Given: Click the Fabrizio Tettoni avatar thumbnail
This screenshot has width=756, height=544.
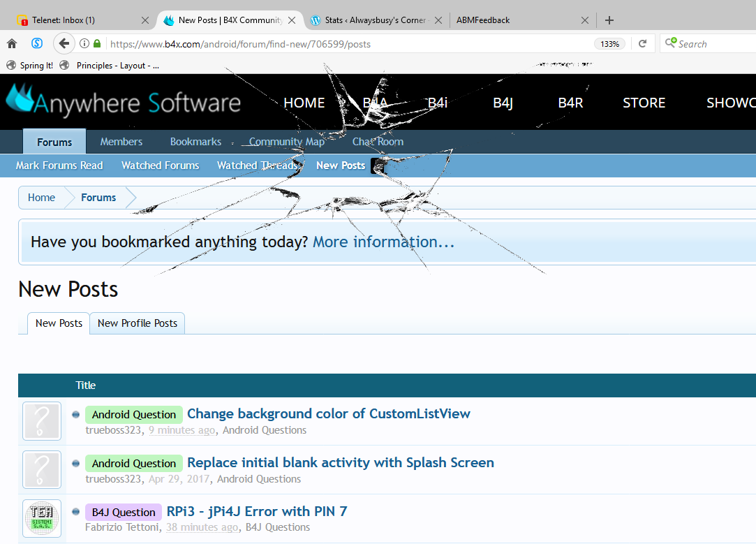Looking at the screenshot, I should pyautogui.click(x=42, y=518).
